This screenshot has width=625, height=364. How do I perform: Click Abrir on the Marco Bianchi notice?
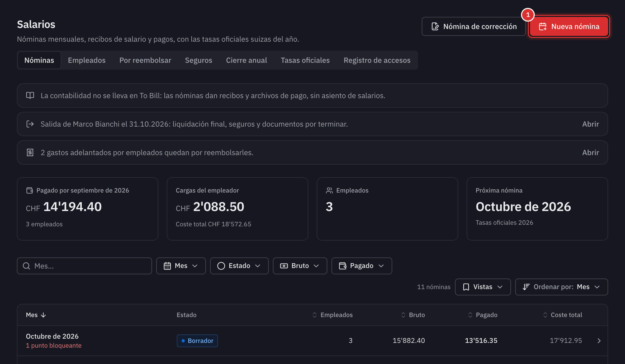click(591, 124)
